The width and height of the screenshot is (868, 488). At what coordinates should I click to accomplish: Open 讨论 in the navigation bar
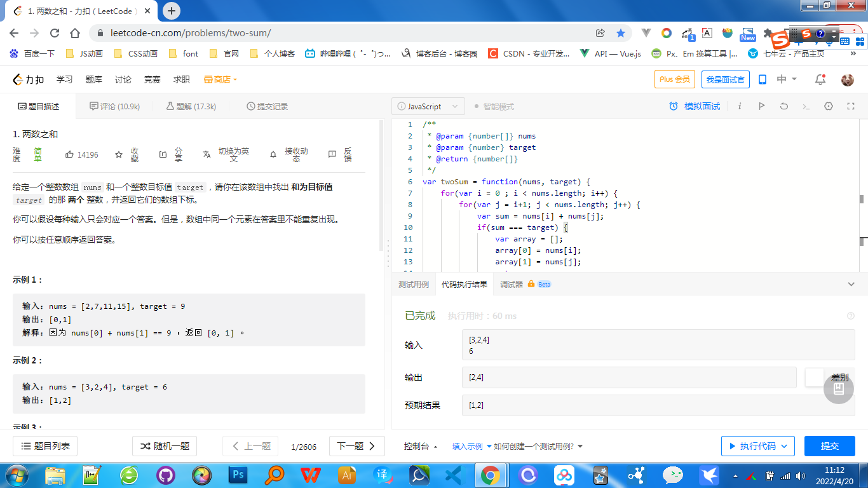pos(123,79)
